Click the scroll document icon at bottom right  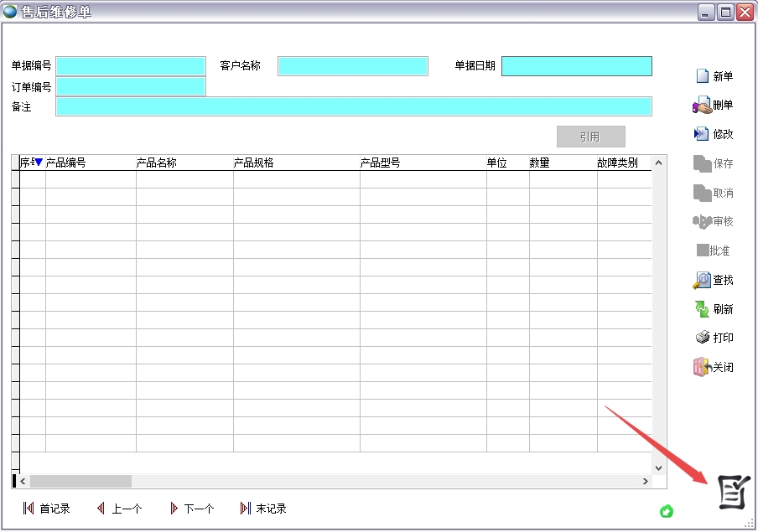pos(730,491)
